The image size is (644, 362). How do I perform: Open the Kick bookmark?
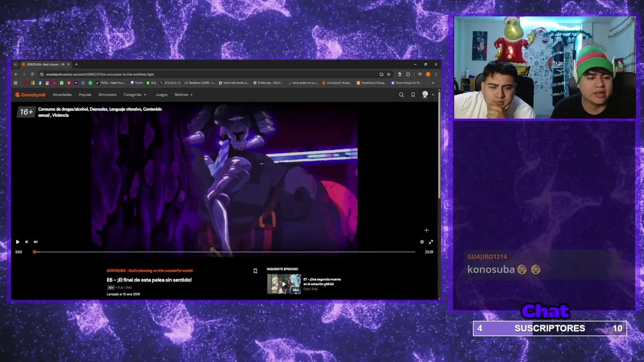(151, 83)
